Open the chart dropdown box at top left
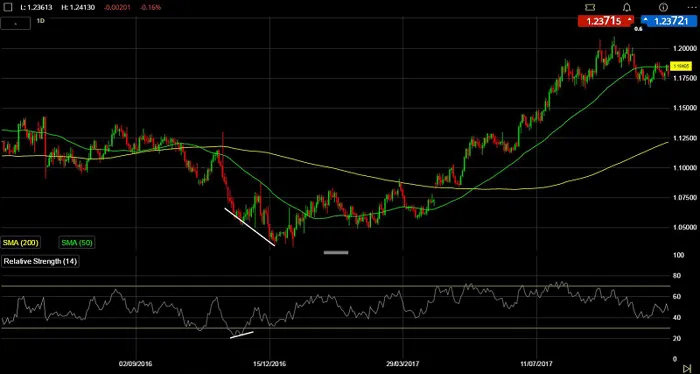This screenshot has width=700, height=374. coord(16,24)
